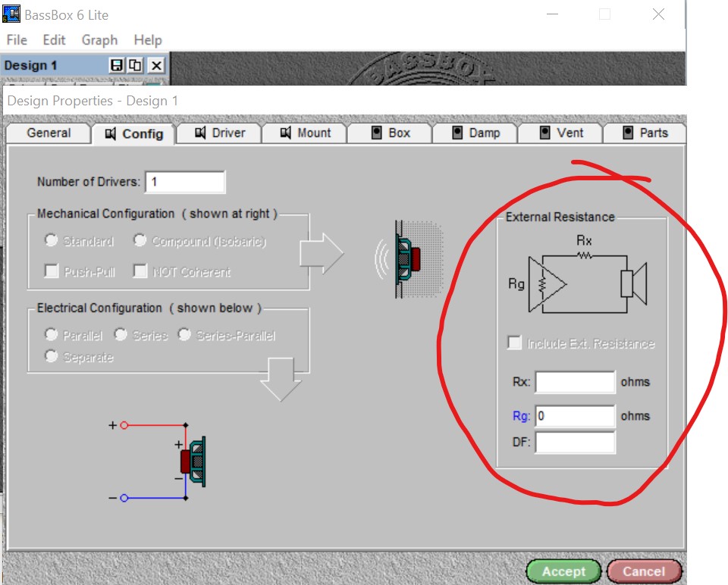Click the BassBox 6 Lite app icon
Screen dimensions: 728x585
(x=11, y=14)
